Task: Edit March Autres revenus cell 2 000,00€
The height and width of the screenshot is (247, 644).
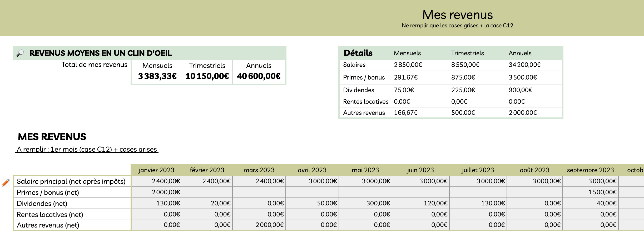Action: coord(259,225)
